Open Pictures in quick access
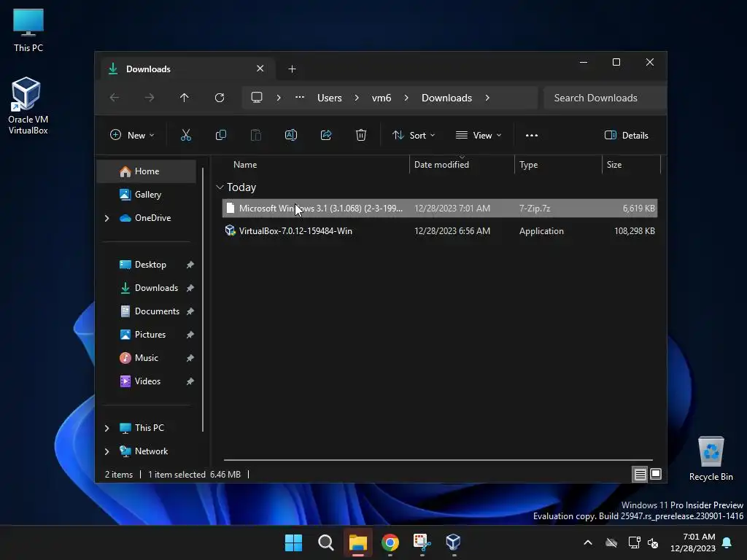 [x=146, y=335]
